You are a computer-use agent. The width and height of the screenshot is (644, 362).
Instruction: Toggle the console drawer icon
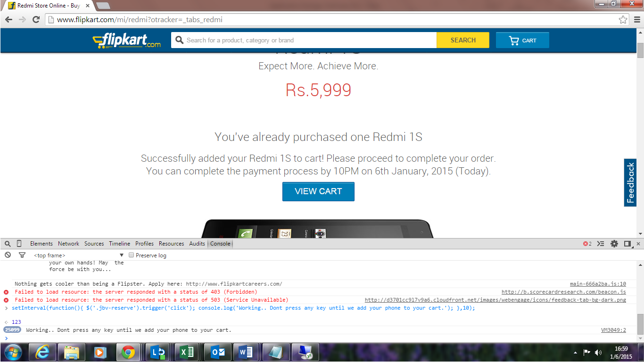tap(600, 244)
